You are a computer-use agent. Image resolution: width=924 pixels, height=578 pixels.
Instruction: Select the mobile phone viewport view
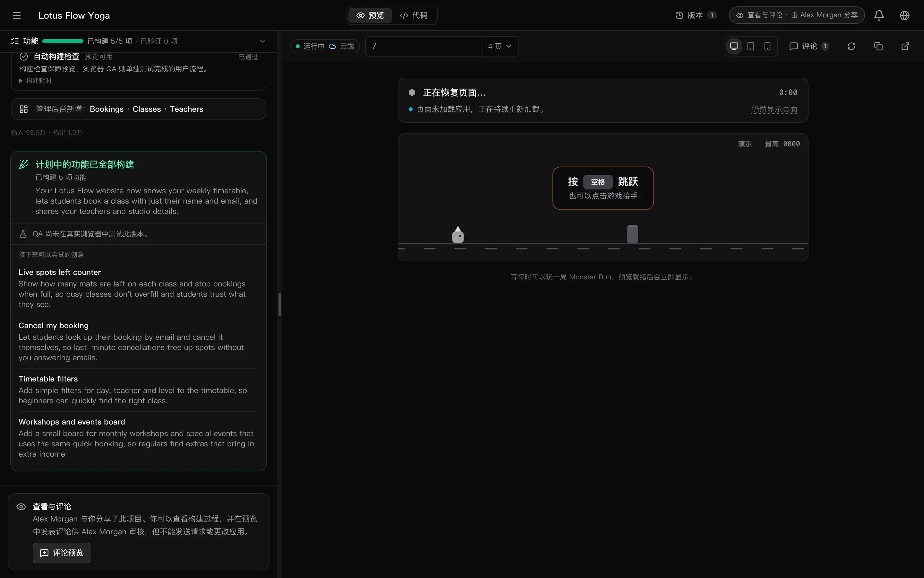[x=767, y=46]
